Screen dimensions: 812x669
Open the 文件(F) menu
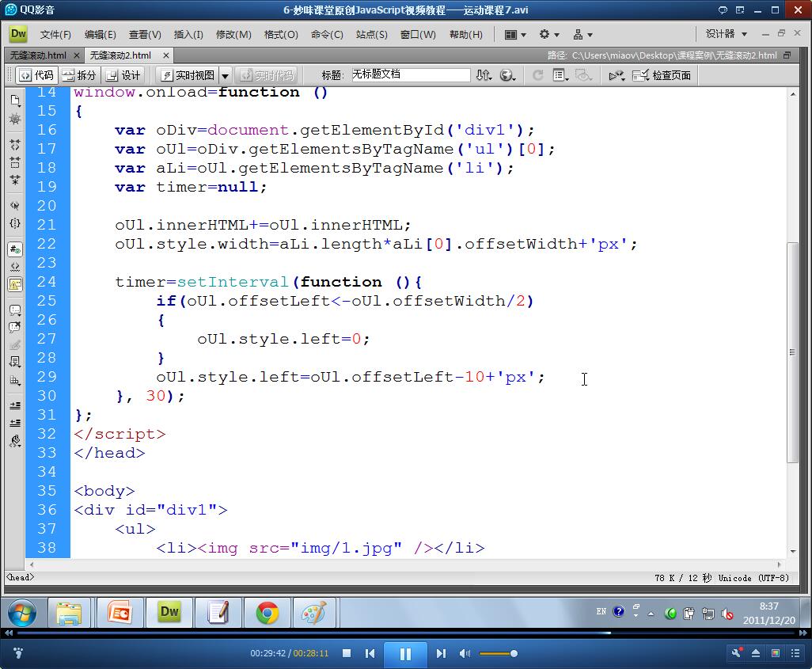55,35
